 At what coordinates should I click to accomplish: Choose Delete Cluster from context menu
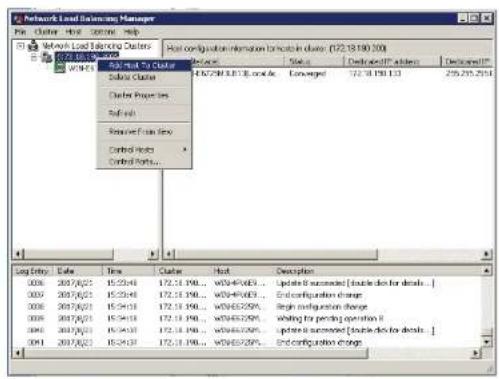pyautogui.click(x=144, y=77)
